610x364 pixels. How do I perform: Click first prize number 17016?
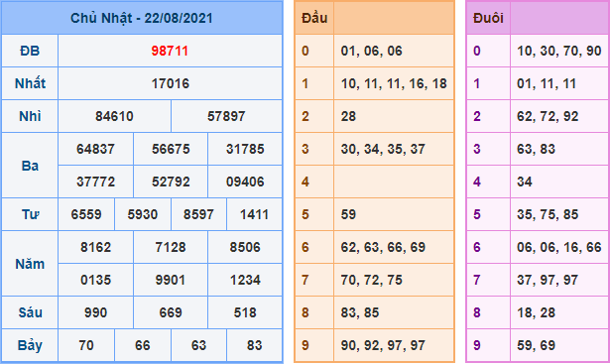click(170, 83)
